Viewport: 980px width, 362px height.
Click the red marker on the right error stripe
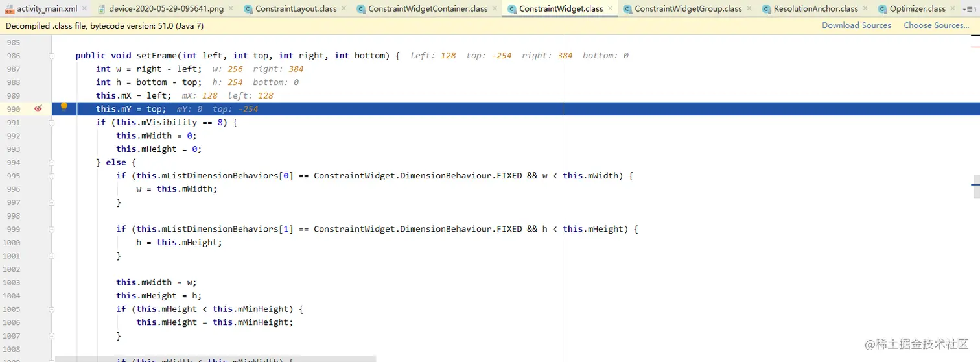click(976, 46)
